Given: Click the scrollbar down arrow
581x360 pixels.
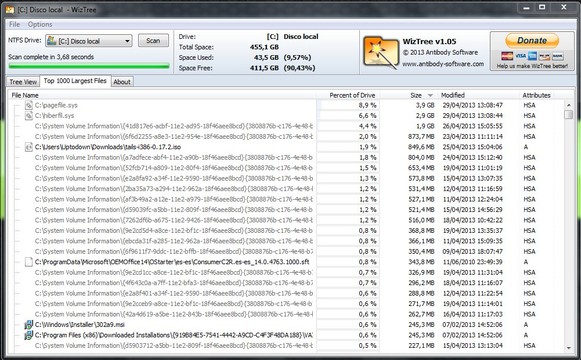Looking at the screenshot, I should [568, 348].
